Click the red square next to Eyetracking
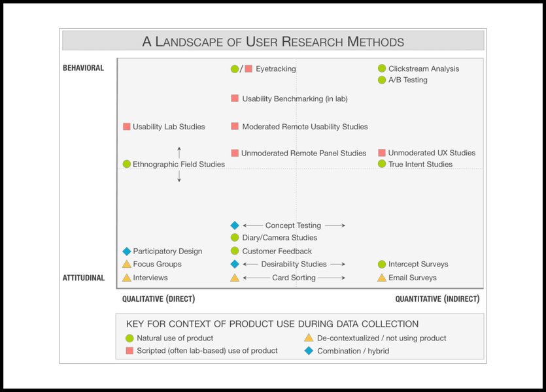546x392 pixels. tap(248, 69)
